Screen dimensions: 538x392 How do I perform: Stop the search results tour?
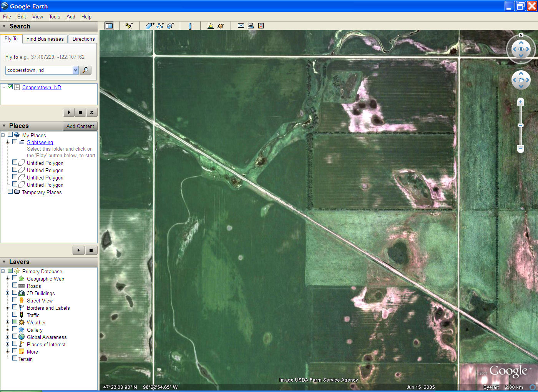click(80, 112)
